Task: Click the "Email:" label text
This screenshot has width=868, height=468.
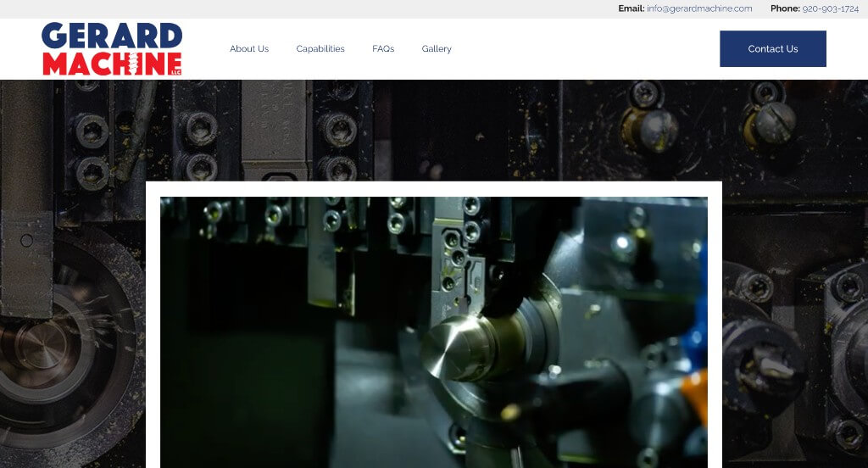Action: 631,8
